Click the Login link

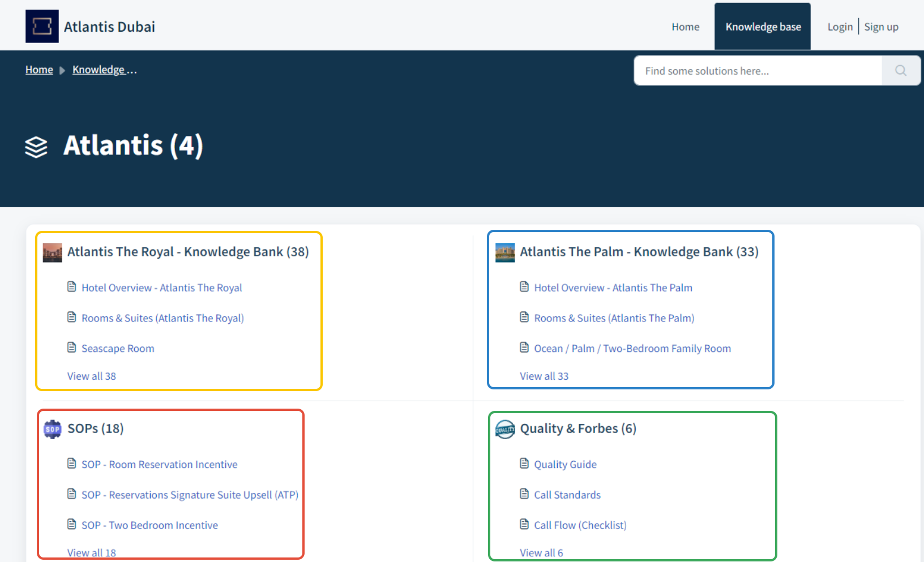[x=840, y=27]
